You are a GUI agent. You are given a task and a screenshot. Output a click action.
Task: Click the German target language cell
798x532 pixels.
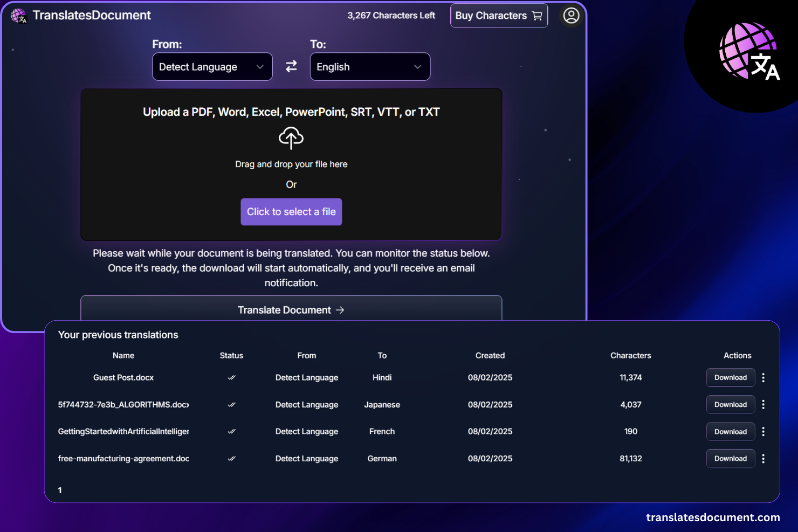[x=382, y=459]
